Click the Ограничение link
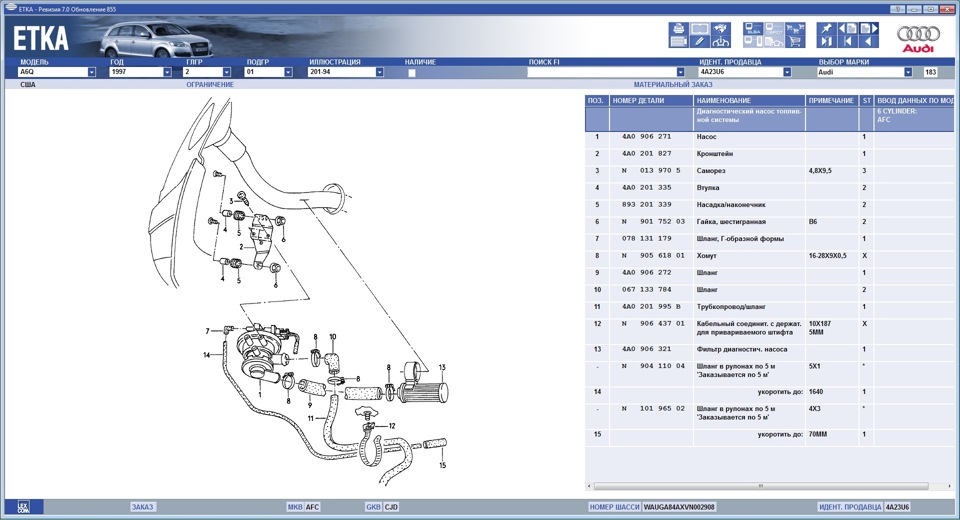This screenshot has height=520, width=960. [210, 85]
